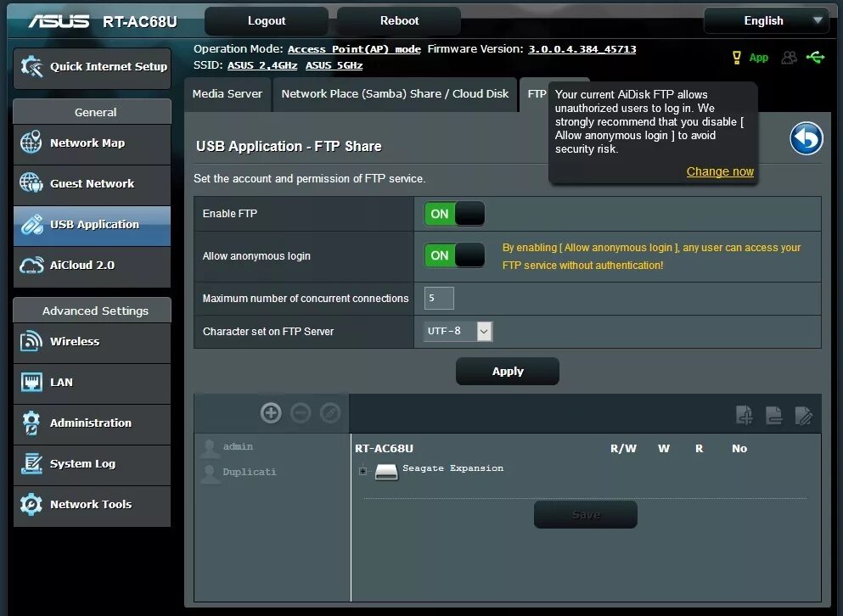Click the No permission column header
Viewport: 843px width, 616px height.
739,448
